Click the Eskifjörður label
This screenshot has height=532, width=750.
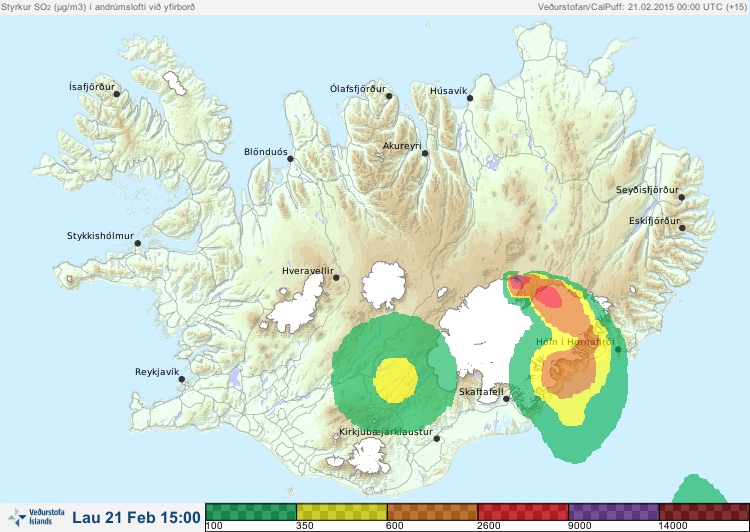click(x=654, y=222)
